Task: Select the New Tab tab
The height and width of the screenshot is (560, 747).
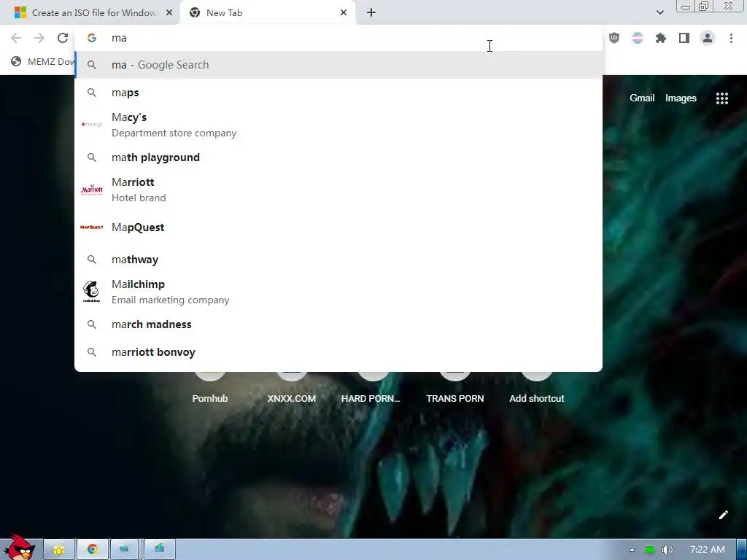Action: 267,13
